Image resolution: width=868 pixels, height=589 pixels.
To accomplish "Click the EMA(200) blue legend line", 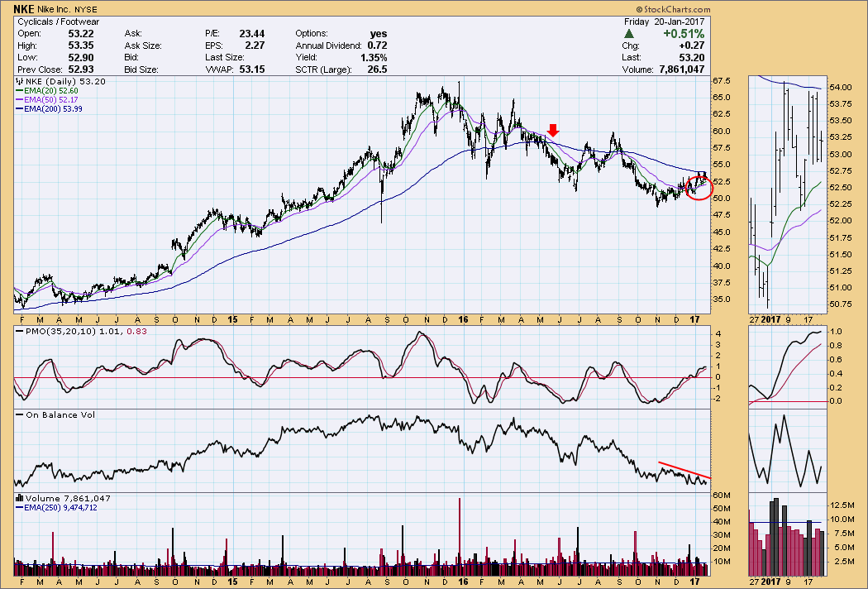I will (x=19, y=110).
